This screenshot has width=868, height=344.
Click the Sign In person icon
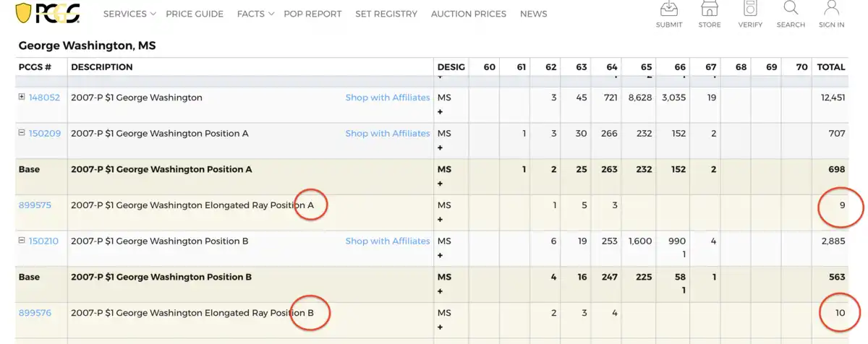tap(831, 9)
